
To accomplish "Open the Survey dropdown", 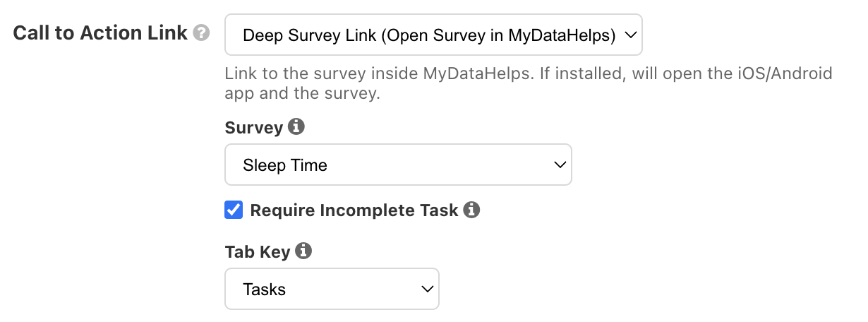I will click(398, 165).
